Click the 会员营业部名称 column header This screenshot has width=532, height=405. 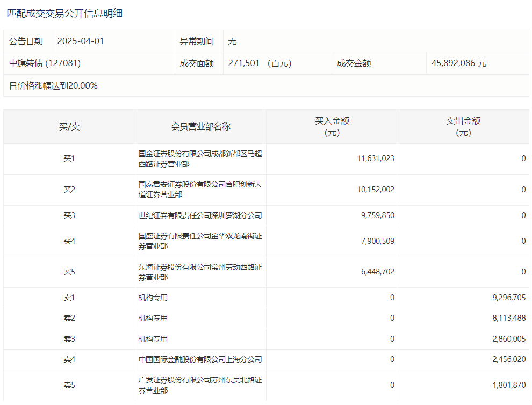(x=200, y=127)
